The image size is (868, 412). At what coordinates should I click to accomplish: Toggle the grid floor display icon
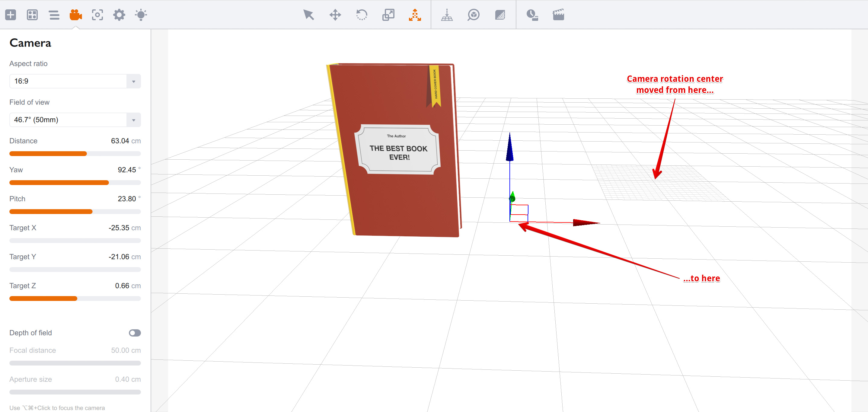tap(500, 15)
